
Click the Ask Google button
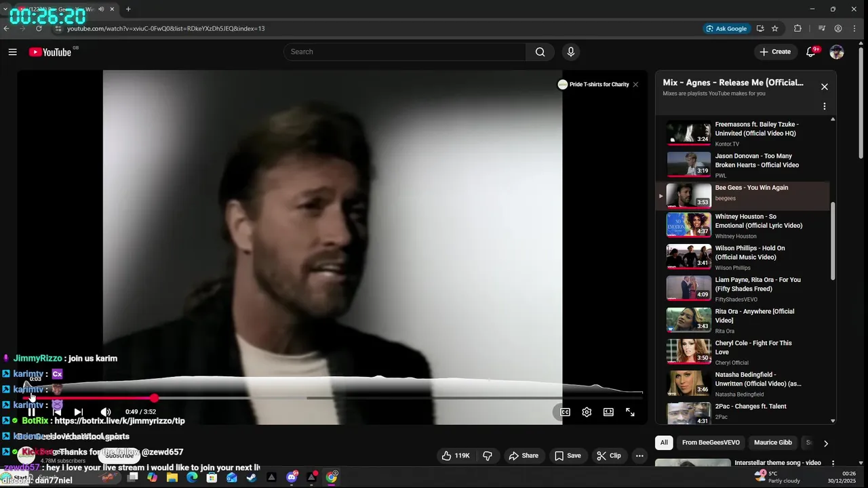(x=726, y=28)
